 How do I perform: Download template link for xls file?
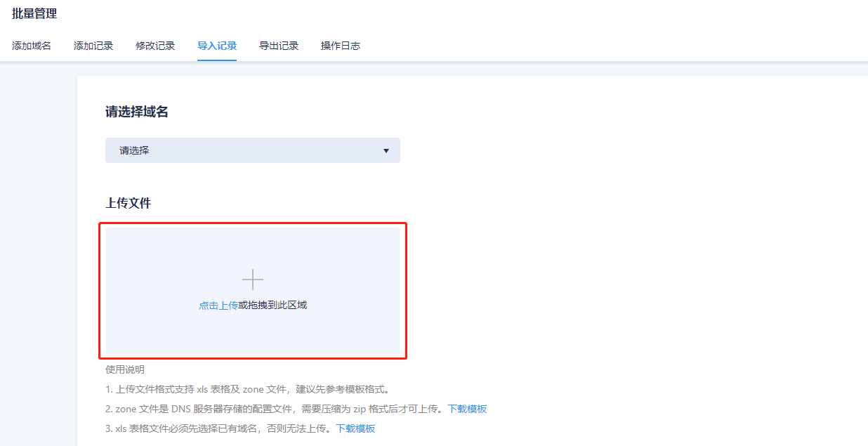point(355,428)
